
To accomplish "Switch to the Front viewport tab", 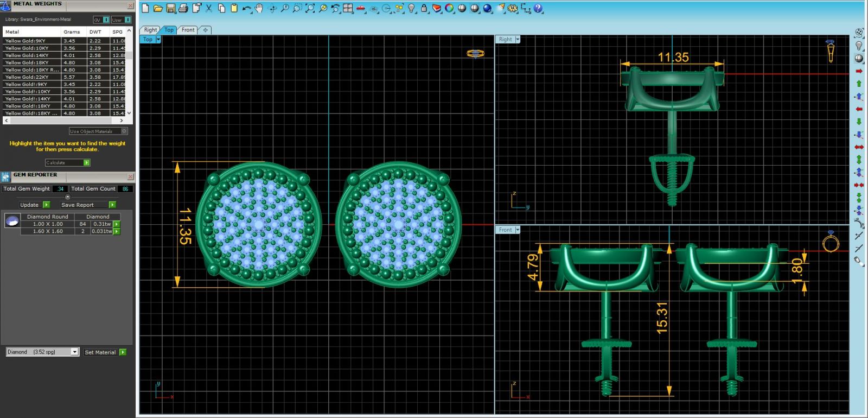I will (188, 30).
